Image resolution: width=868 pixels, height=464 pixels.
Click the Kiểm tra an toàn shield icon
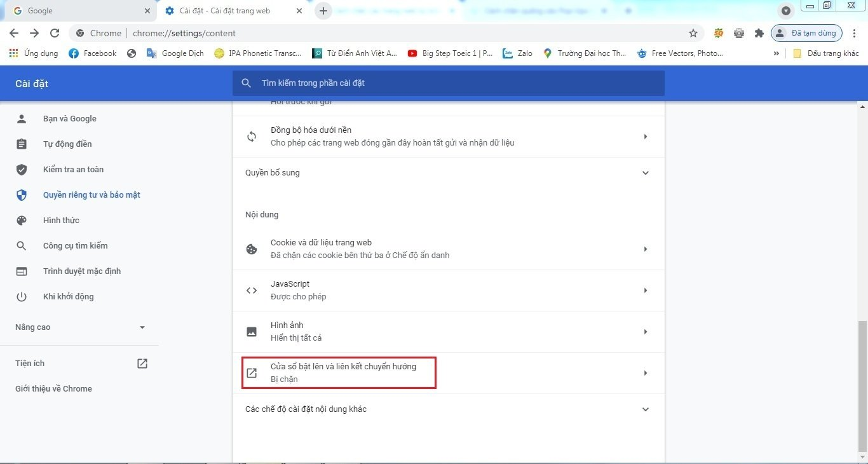pyautogui.click(x=22, y=169)
